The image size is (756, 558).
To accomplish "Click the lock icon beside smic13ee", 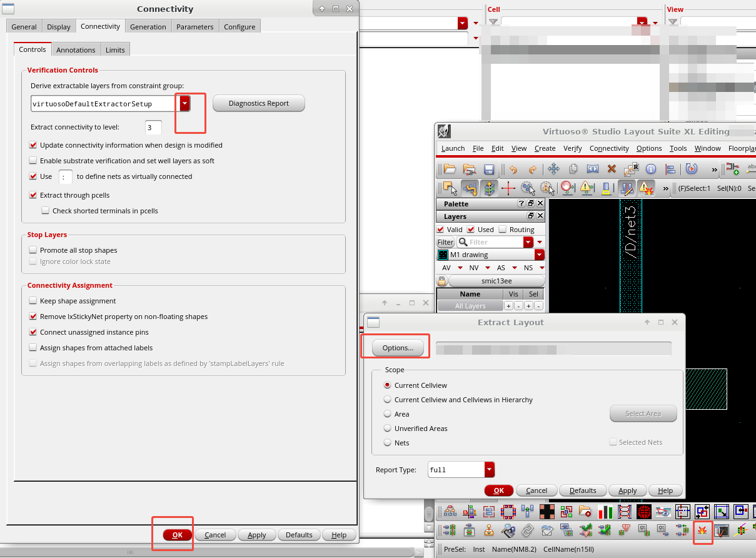I will 442,281.
